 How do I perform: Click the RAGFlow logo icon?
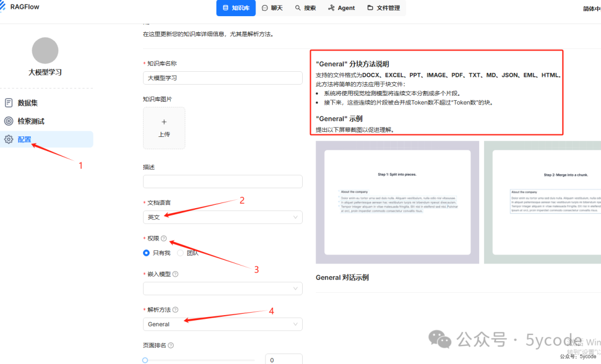click(x=2, y=7)
